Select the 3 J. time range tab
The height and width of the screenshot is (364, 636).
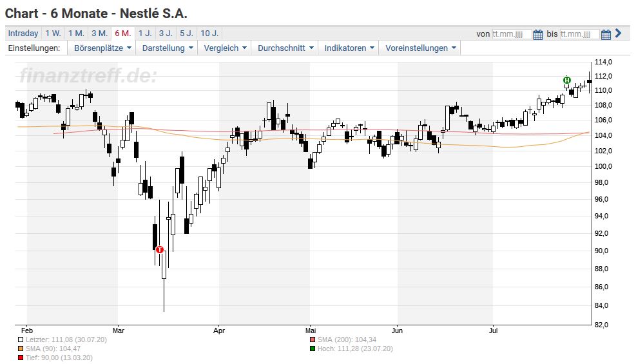point(166,34)
